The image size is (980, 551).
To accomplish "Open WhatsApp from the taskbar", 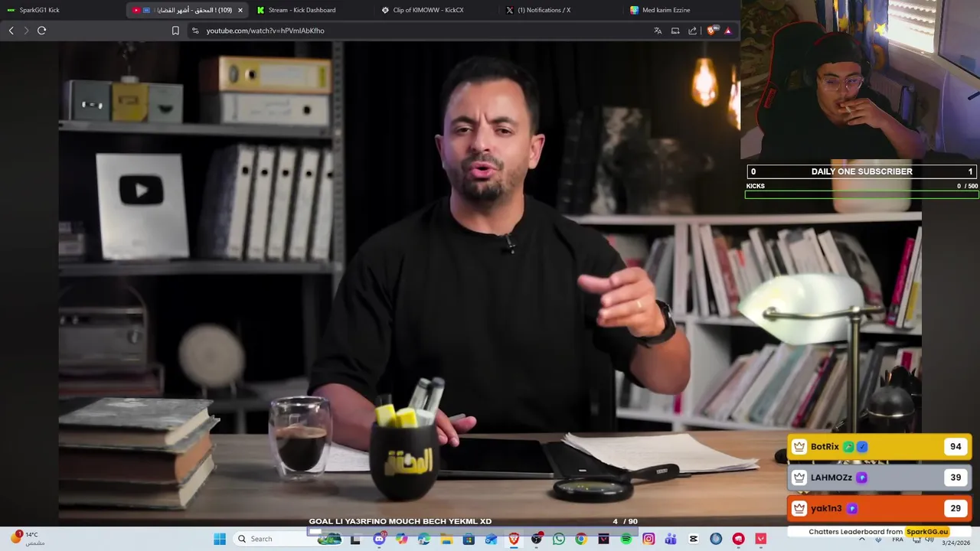I will (559, 539).
